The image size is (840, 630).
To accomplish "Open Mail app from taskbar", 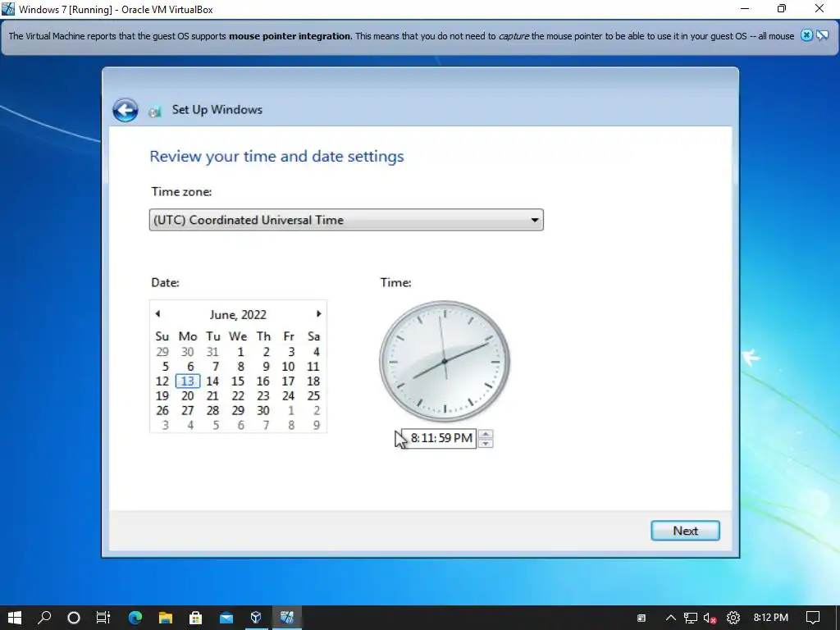I will point(226,618).
